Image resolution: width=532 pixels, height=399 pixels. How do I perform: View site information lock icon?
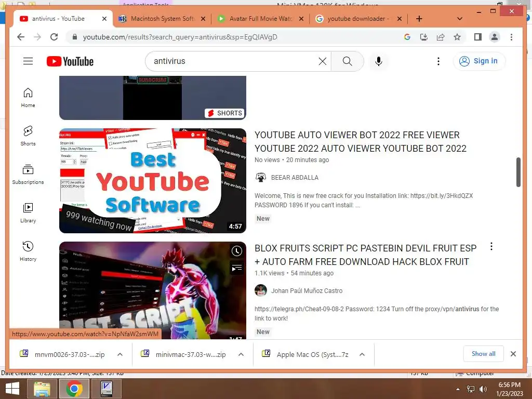[x=75, y=37]
